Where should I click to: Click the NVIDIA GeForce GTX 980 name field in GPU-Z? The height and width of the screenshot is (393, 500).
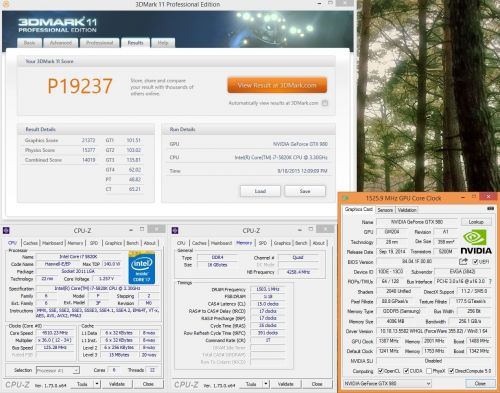(417, 222)
